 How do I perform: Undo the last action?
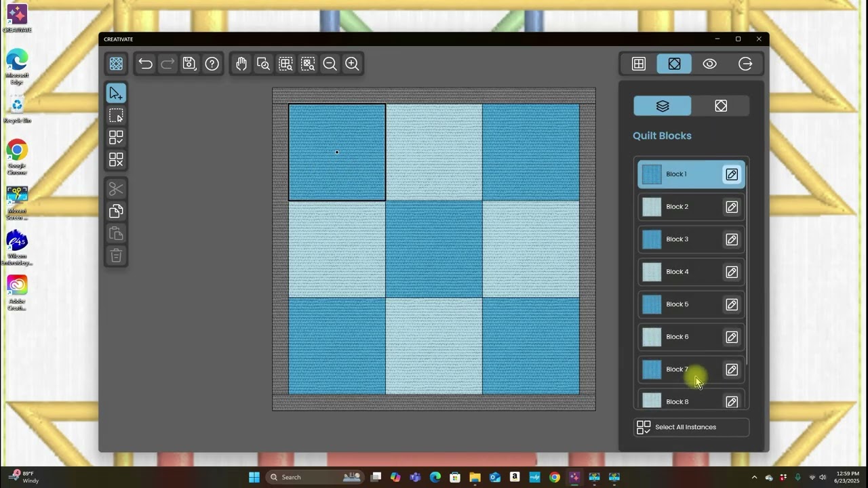tap(145, 64)
